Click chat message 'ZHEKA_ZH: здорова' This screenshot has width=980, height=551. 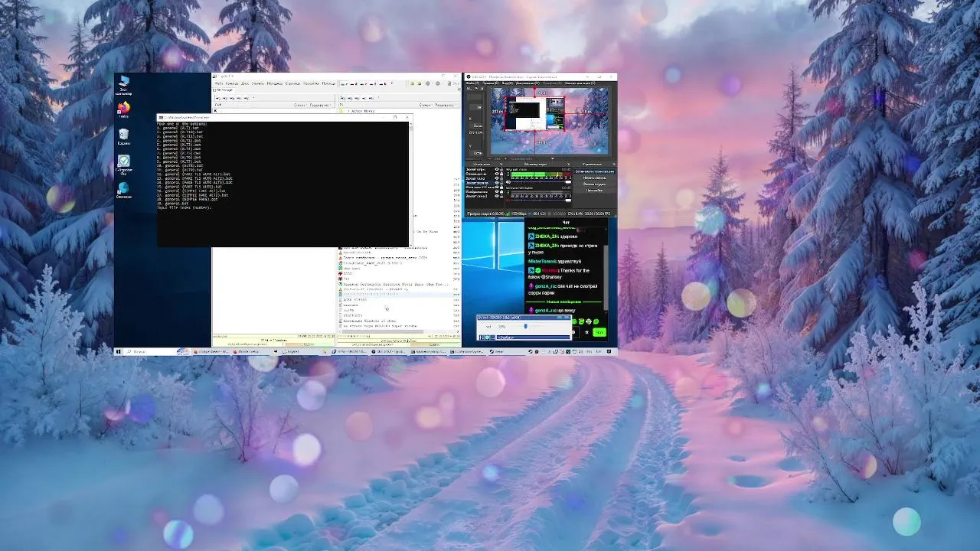click(x=554, y=236)
